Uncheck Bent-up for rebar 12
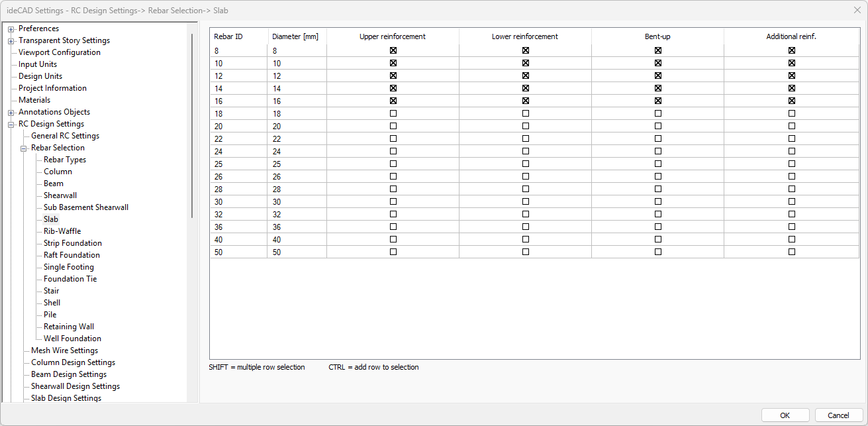 (658, 76)
